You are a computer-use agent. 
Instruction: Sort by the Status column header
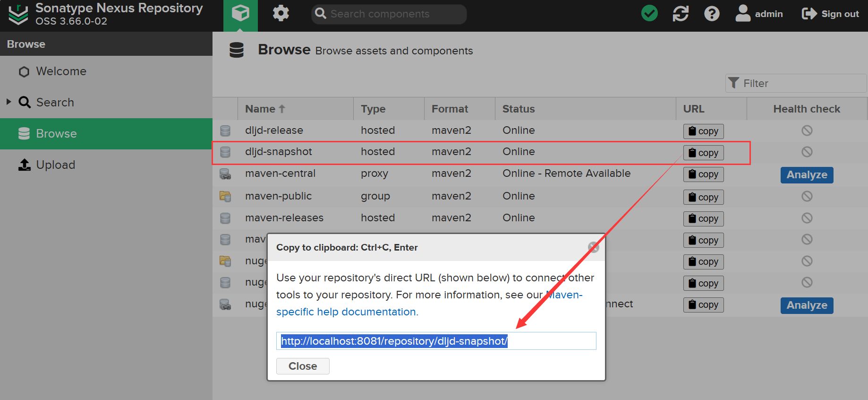(x=586, y=109)
